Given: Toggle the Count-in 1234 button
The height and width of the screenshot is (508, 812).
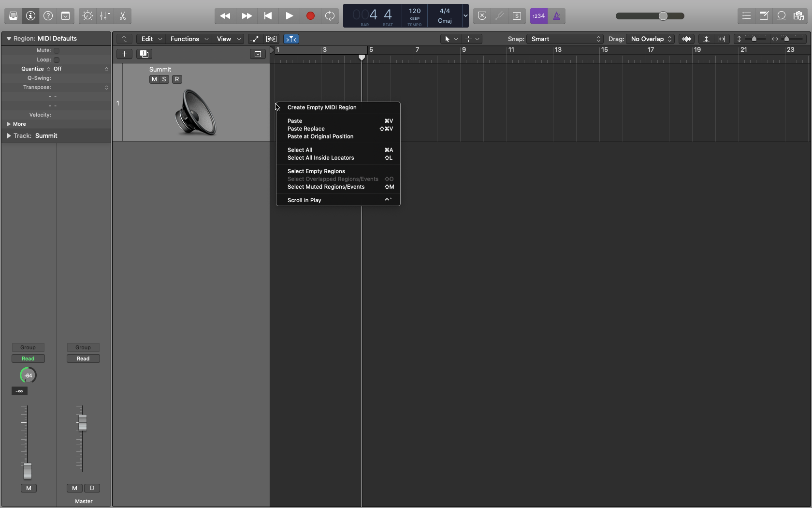Looking at the screenshot, I should point(538,16).
